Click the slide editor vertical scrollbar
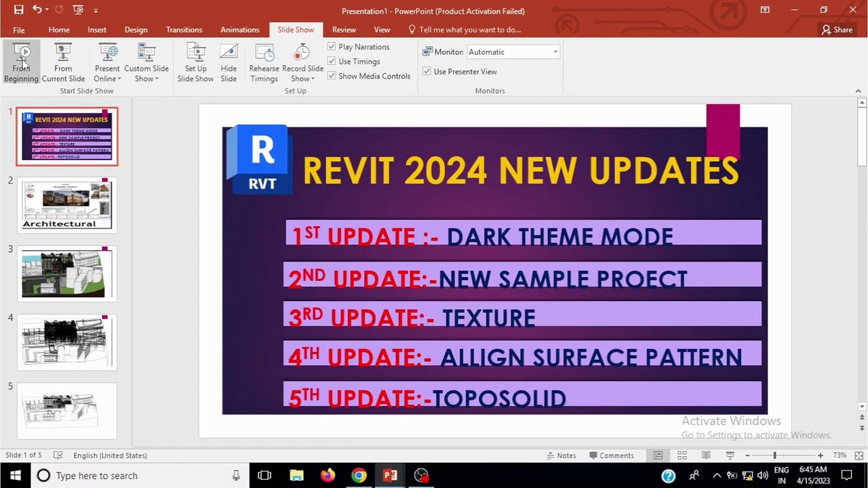This screenshot has width=868, height=488. (862, 254)
